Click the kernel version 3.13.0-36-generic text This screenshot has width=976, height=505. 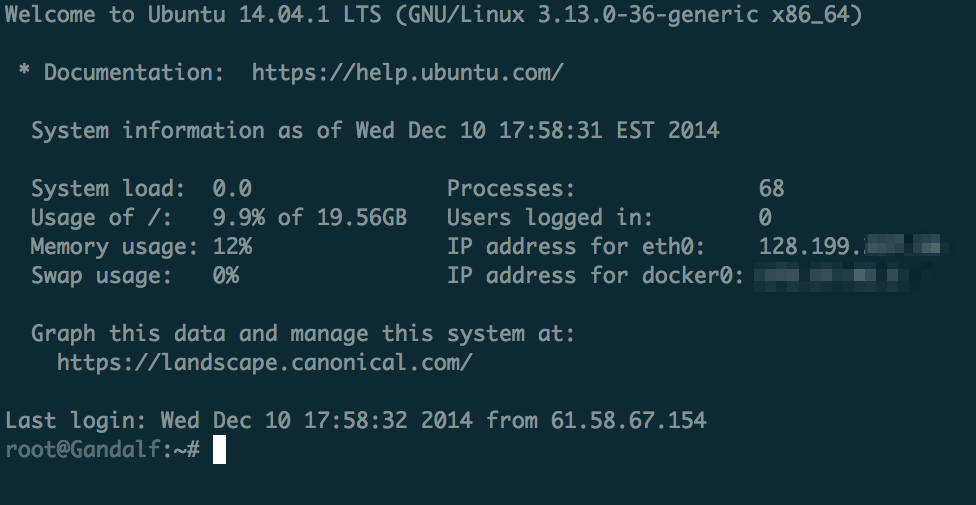tap(648, 16)
